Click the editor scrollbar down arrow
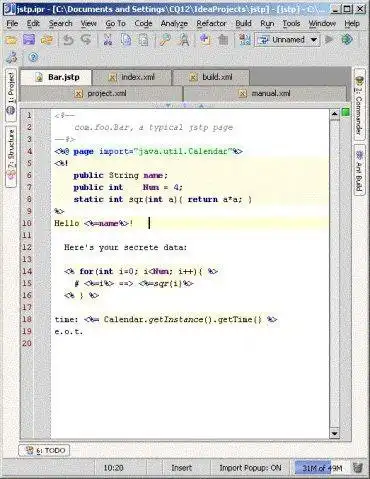Viewport: 370px width, 479px height. tap(334, 433)
